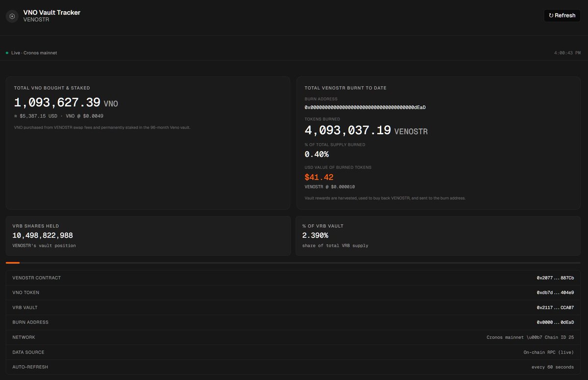Click the Vault rewards are harvested note

click(x=385, y=198)
